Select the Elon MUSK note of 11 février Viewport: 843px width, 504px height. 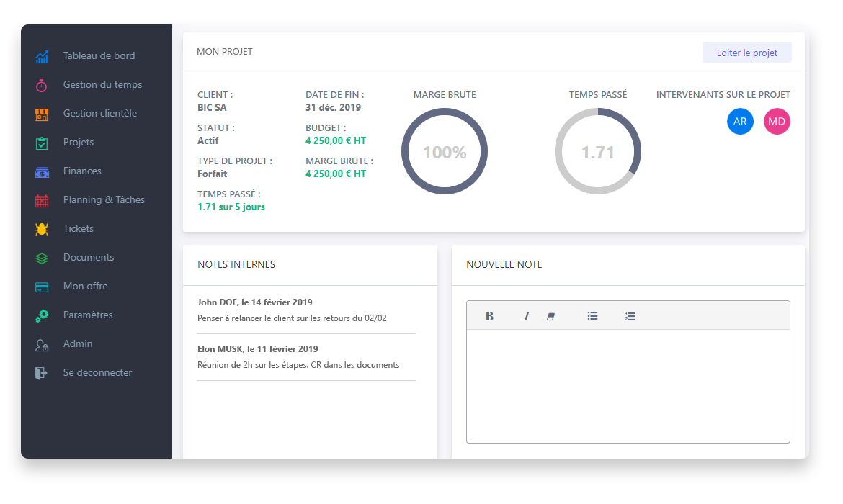(x=306, y=357)
